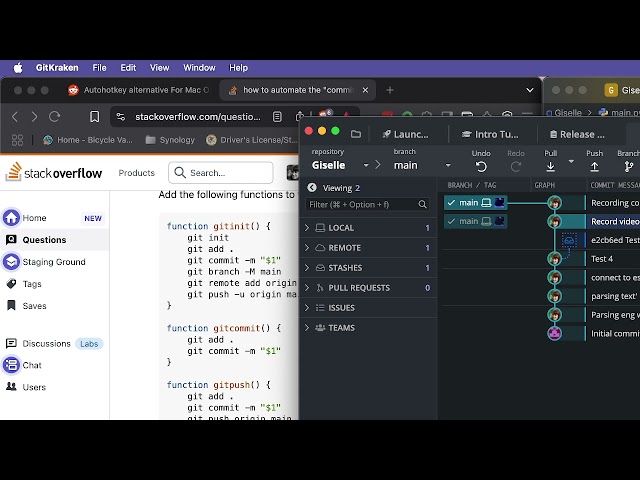Image resolution: width=640 pixels, height=480 pixels.
Task: Switch to the Autohotkey alternative browser tab
Action: tap(139, 90)
